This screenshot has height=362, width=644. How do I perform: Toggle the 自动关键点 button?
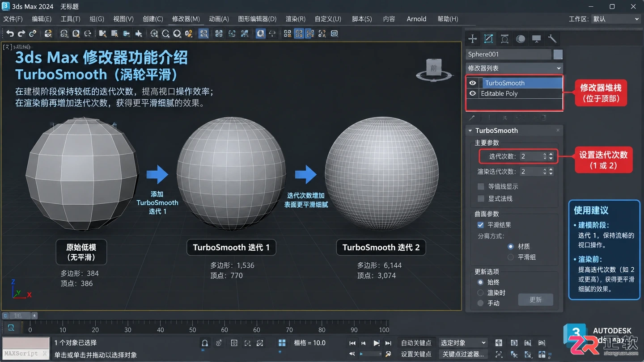[416, 343]
